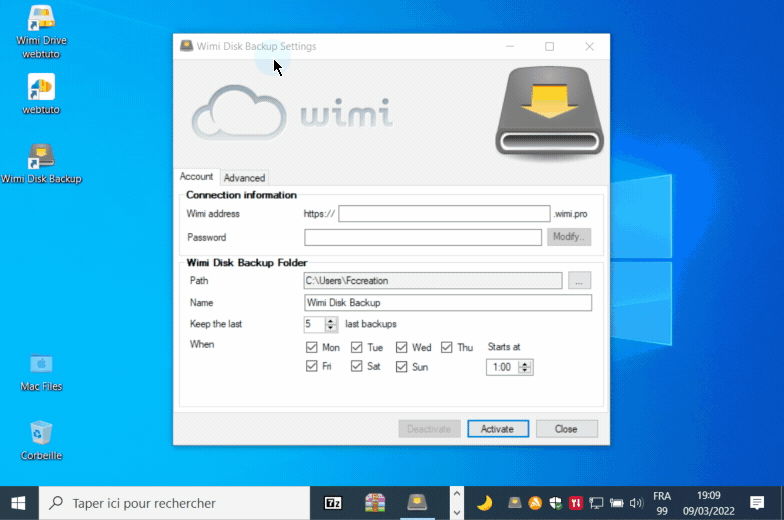This screenshot has height=520, width=784.
Task: Open the volume speaker tray icon
Action: coord(636,503)
